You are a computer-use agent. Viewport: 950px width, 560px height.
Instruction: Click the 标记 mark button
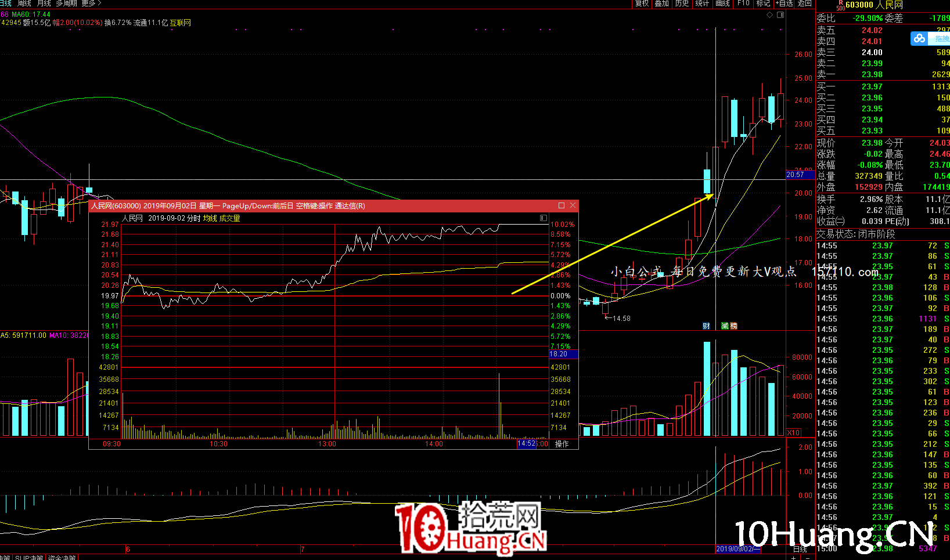pyautogui.click(x=764, y=3)
